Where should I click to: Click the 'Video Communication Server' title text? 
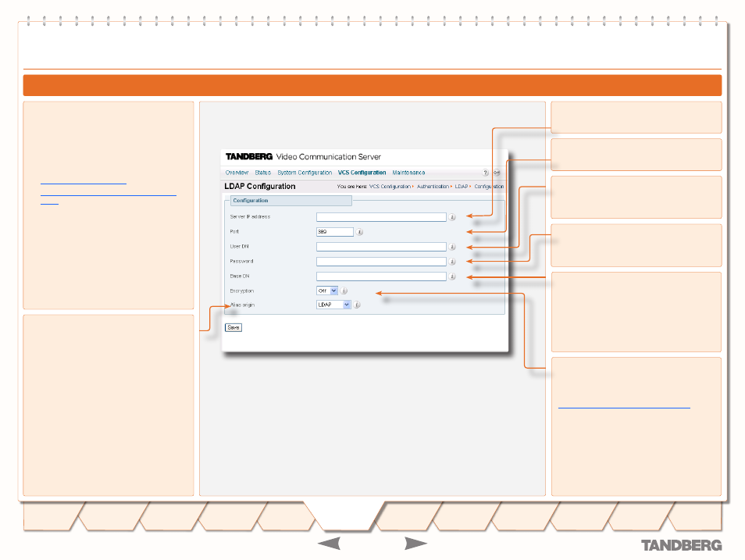click(x=328, y=157)
